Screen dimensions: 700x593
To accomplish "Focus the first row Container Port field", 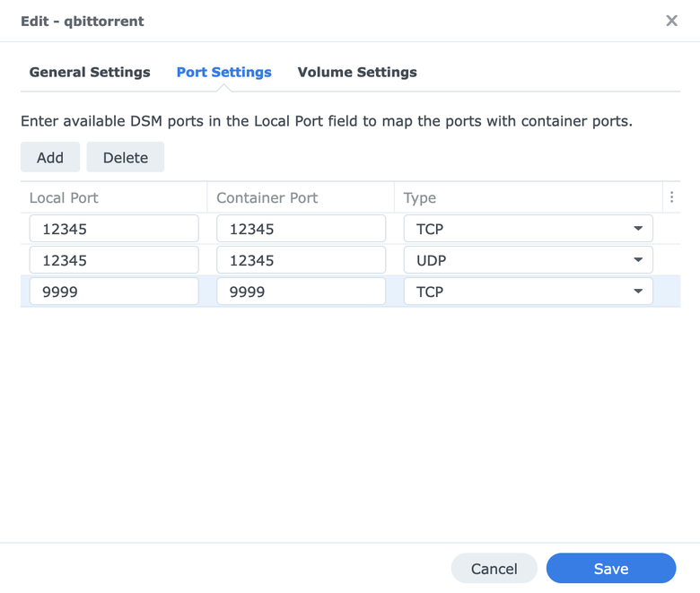I will click(x=301, y=229).
